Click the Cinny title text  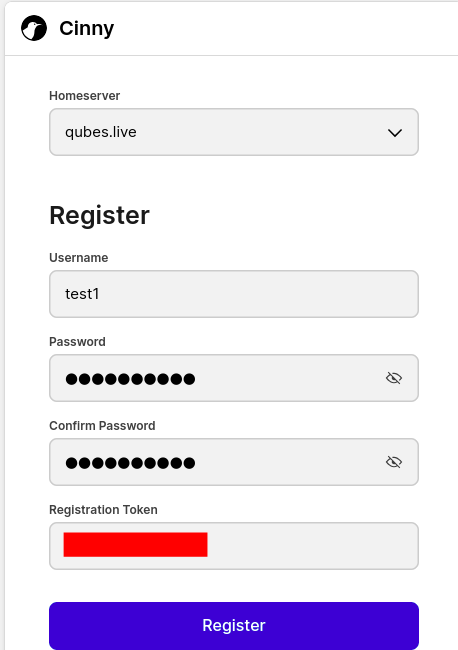tap(87, 28)
